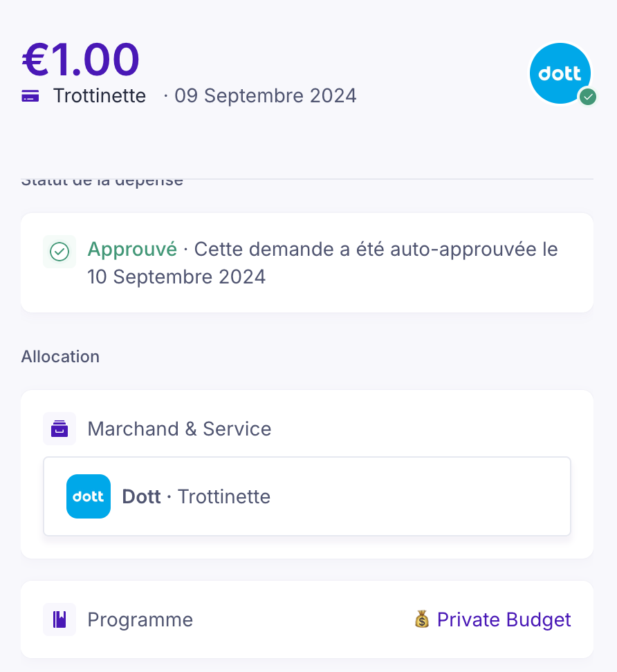
Task: Click the money bag emoji icon
Action: pos(422,619)
